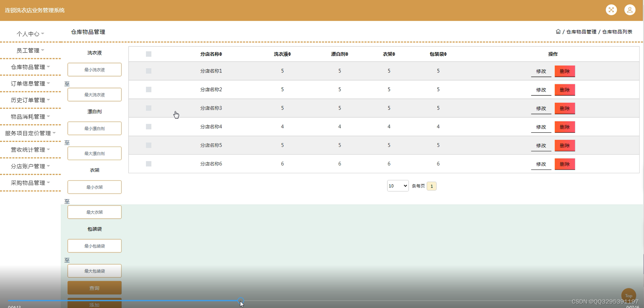The image size is (644, 308).
Task: Click 修改 for 分店名称3
Action: (x=541, y=108)
